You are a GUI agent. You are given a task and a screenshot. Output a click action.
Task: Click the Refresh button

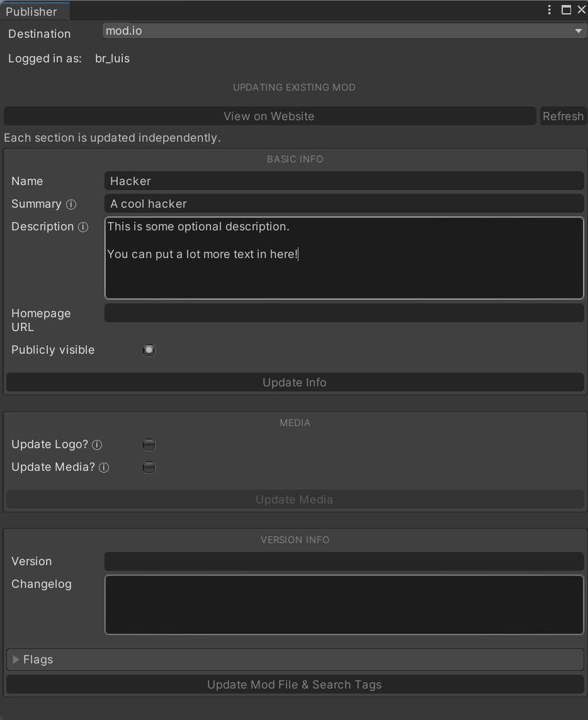[x=563, y=116]
